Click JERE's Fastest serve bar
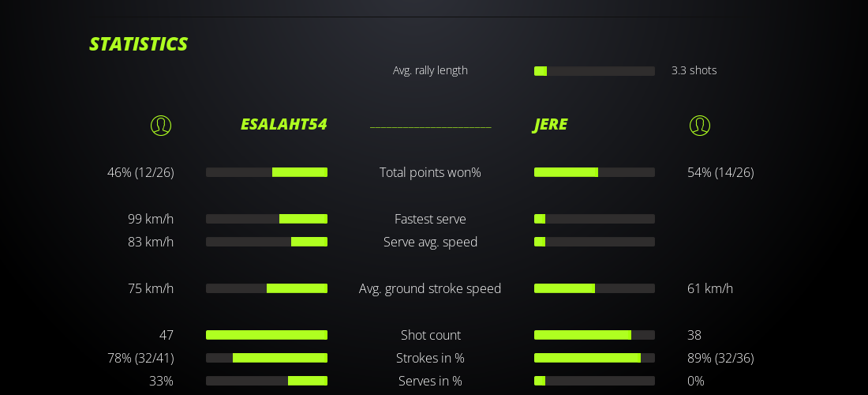 point(594,219)
